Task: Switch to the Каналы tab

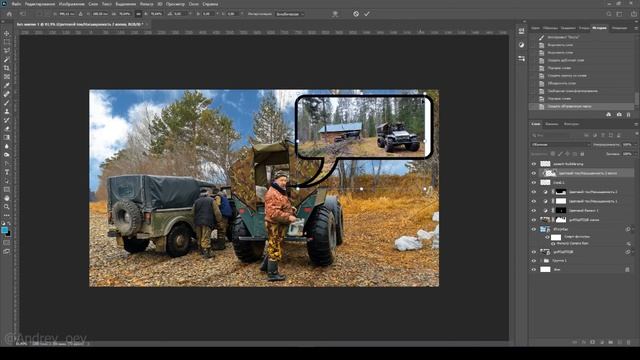Action: 552,124
